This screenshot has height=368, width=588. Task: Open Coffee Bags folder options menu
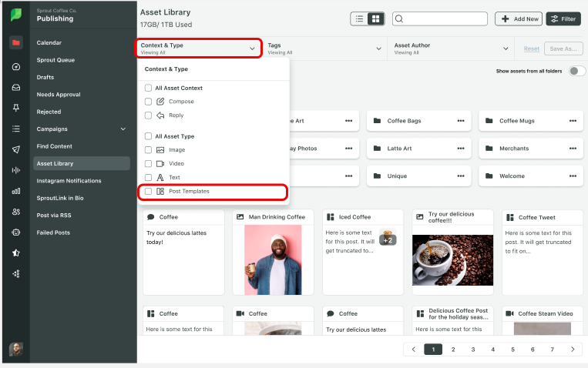461,121
